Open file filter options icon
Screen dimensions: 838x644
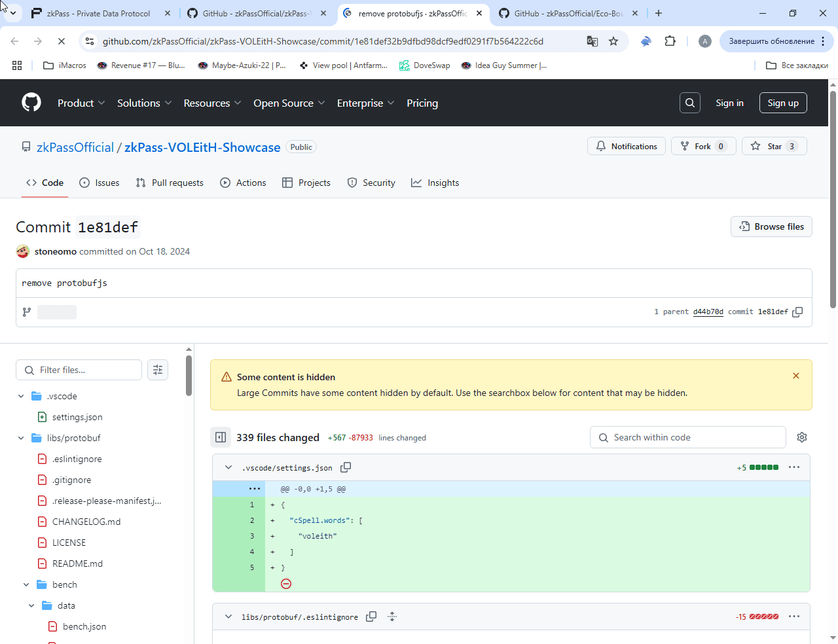[x=158, y=370]
